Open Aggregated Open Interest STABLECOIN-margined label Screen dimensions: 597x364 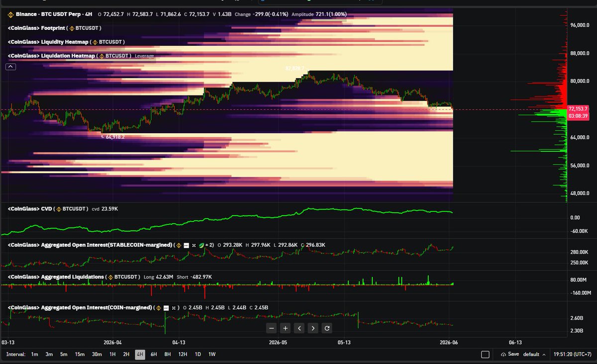[x=90, y=245]
